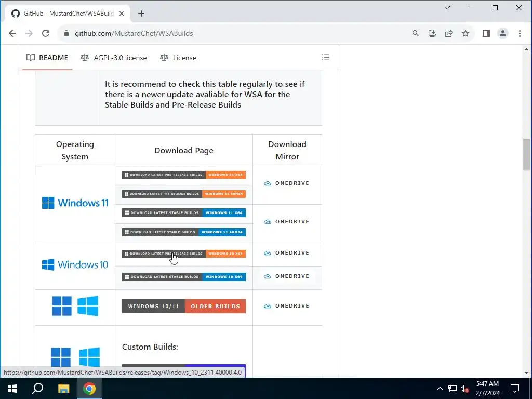Go back using browser back arrow
Screen dimensions: 532x399
(x=12, y=33)
